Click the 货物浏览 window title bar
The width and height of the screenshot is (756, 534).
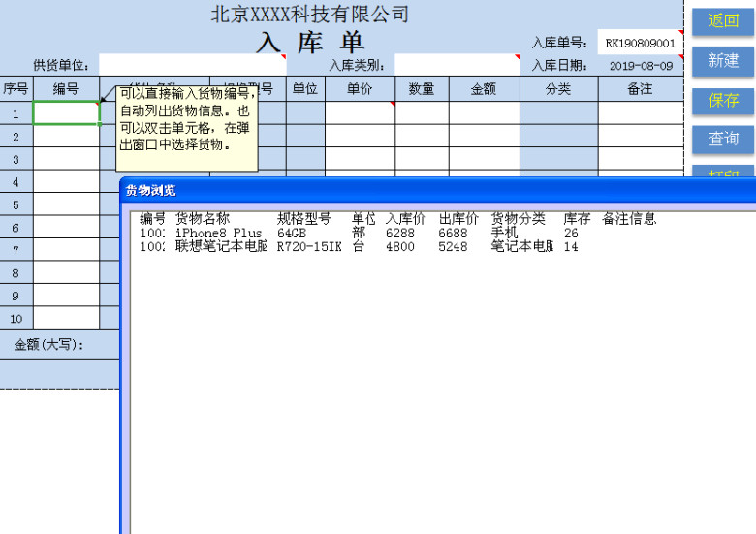[438, 190]
